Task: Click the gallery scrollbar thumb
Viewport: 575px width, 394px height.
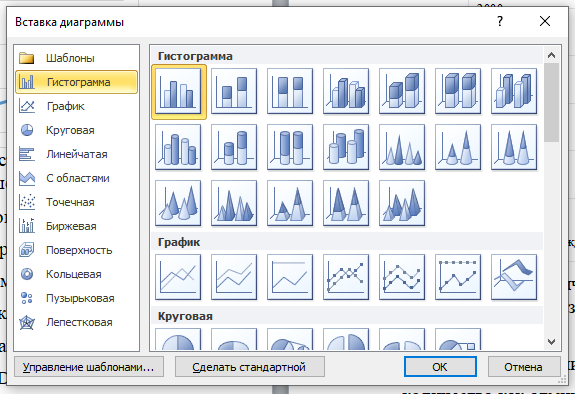Action: pos(551,102)
